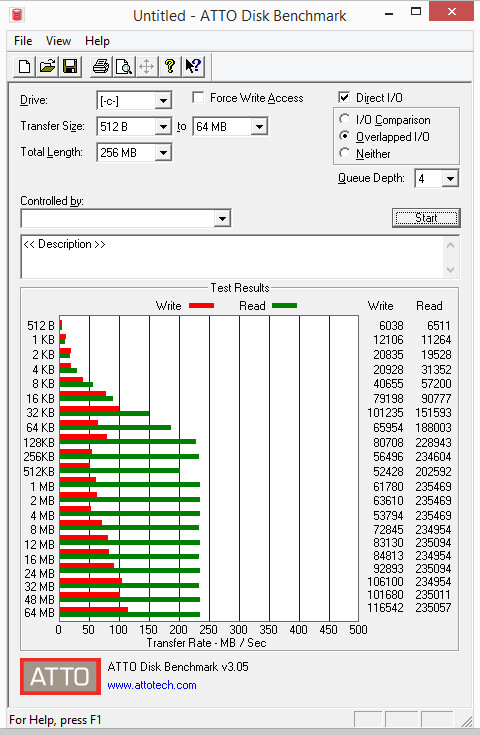Enable Force Write Access checkbox
480x735 pixels.
pyautogui.click(x=198, y=98)
